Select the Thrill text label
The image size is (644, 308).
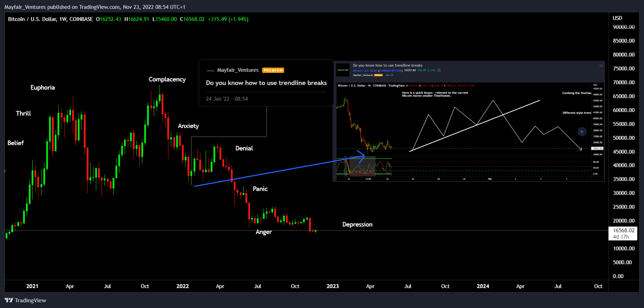23,113
